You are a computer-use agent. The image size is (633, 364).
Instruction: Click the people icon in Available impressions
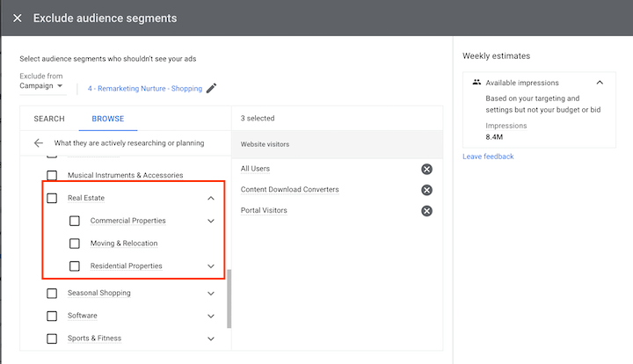point(477,82)
